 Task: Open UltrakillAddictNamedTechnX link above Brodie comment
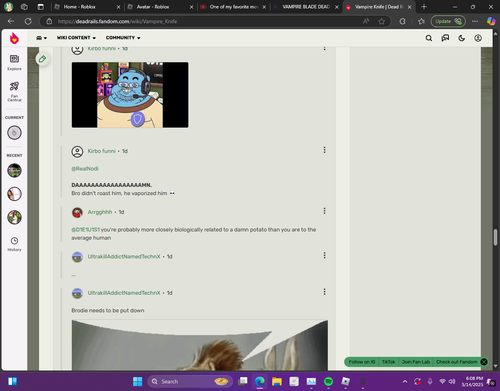pyautogui.click(x=124, y=293)
